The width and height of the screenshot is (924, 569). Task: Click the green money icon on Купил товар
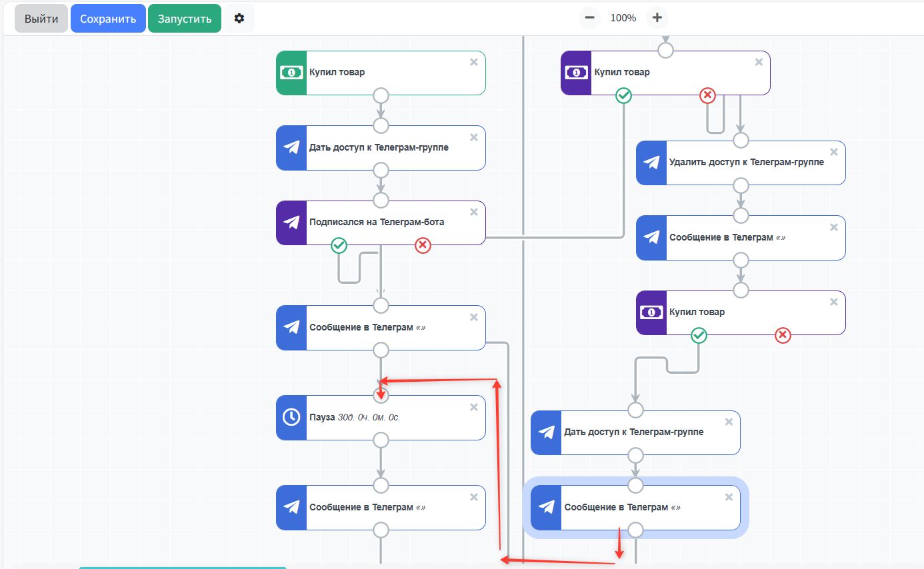[x=291, y=73]
